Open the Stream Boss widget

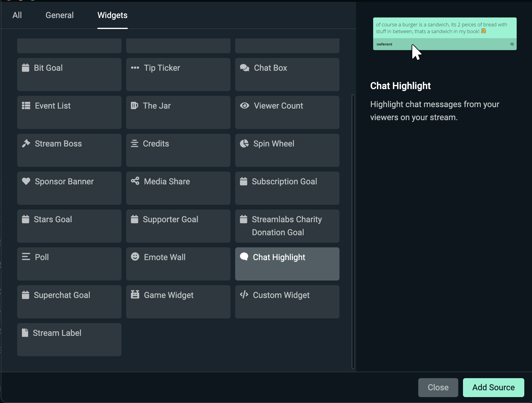point(69,150)
